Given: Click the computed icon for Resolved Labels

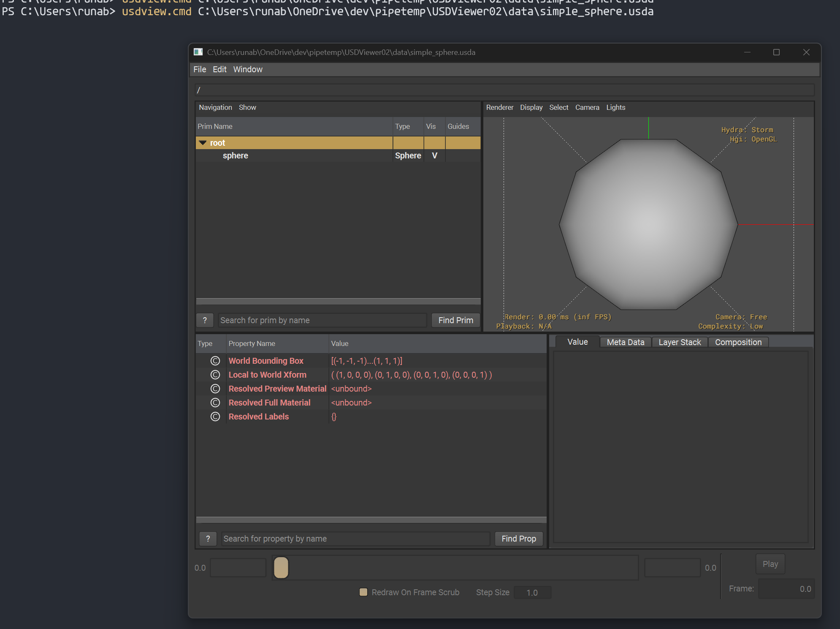Looking at the screenshot, I should pyautogui.click(x=215, y=417).
